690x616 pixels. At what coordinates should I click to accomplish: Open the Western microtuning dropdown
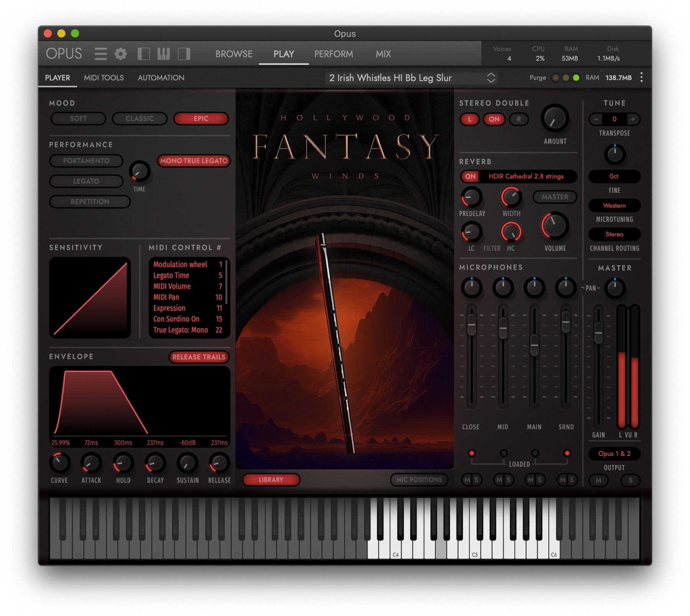tap(614, 206)
